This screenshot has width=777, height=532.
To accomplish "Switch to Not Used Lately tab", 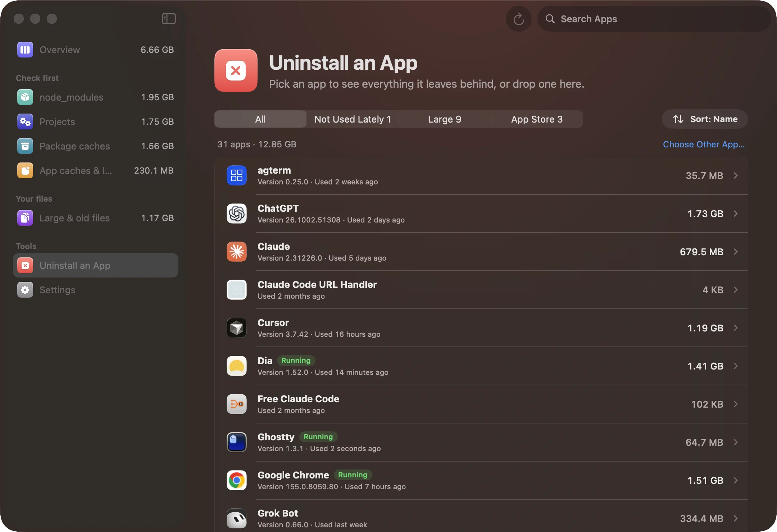I will coord(353,119).
